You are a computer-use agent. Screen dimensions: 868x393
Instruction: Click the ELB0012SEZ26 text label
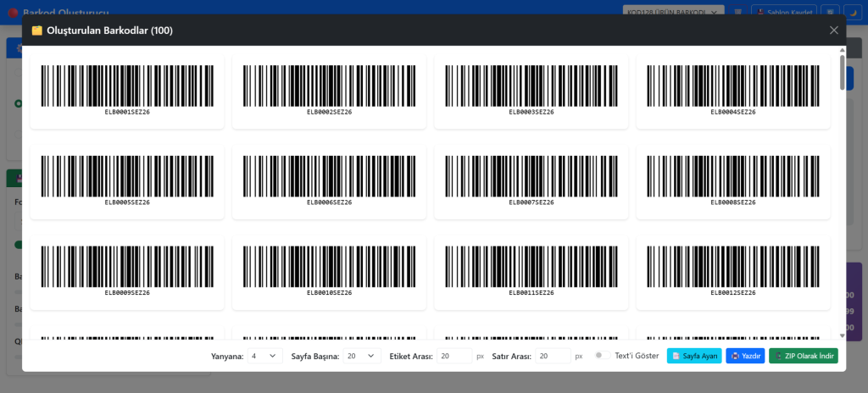click(733, 292)
